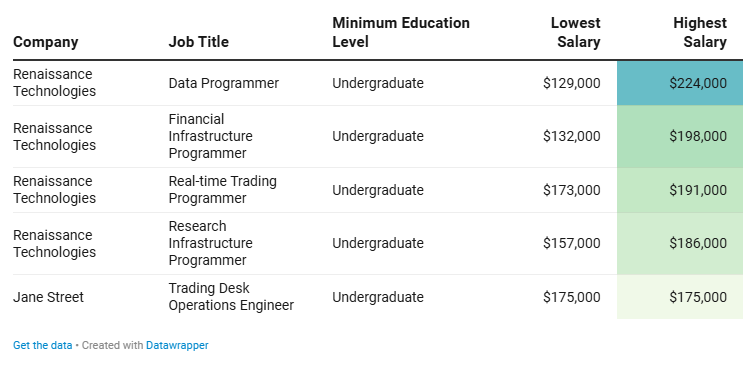Click the Financial Infrastructure Programmer cell

(x=210, y=136)
